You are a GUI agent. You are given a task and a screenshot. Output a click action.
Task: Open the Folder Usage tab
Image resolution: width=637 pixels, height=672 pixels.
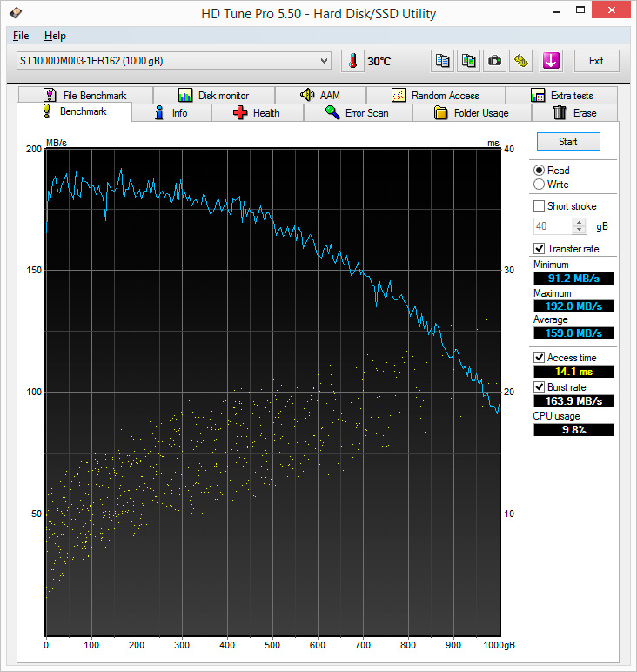(471, 113)
